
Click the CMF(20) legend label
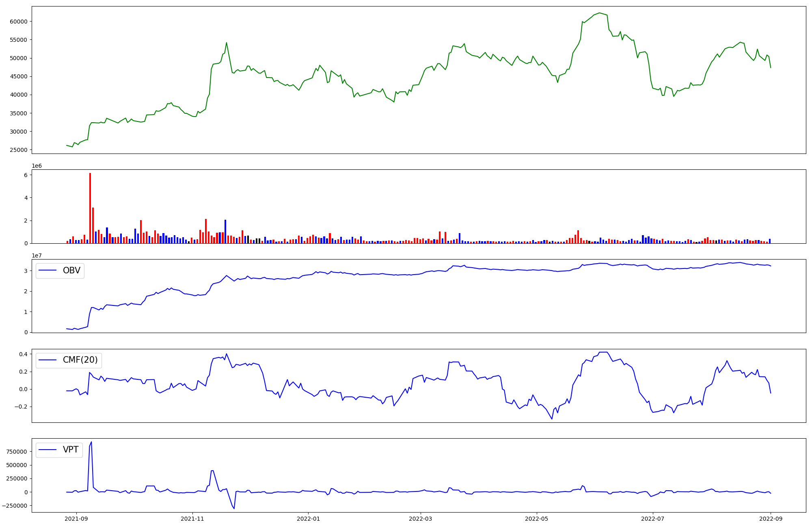[x=80, y=360]
